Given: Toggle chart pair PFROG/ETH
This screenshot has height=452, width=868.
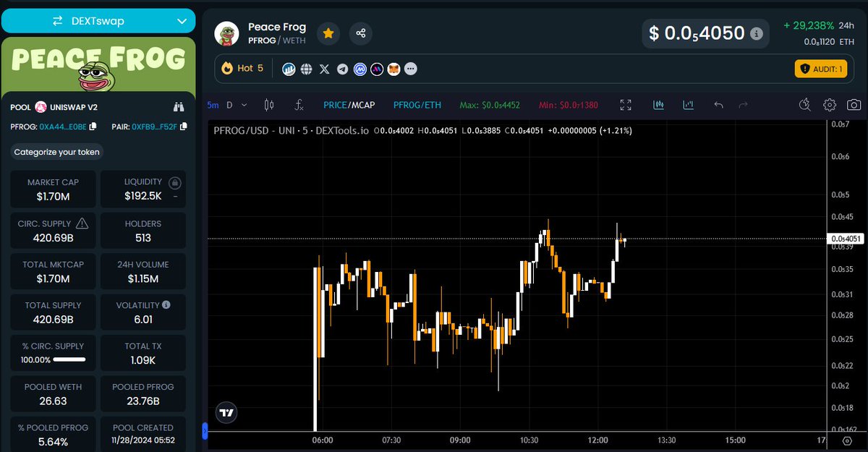Looking at the screenshot, I should coord(417,105).
